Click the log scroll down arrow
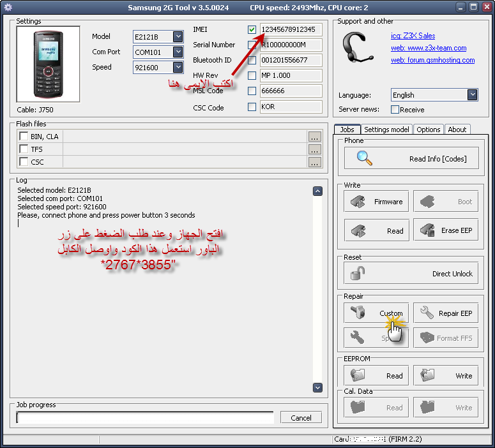The image size is (495, 448). [317, 387]
